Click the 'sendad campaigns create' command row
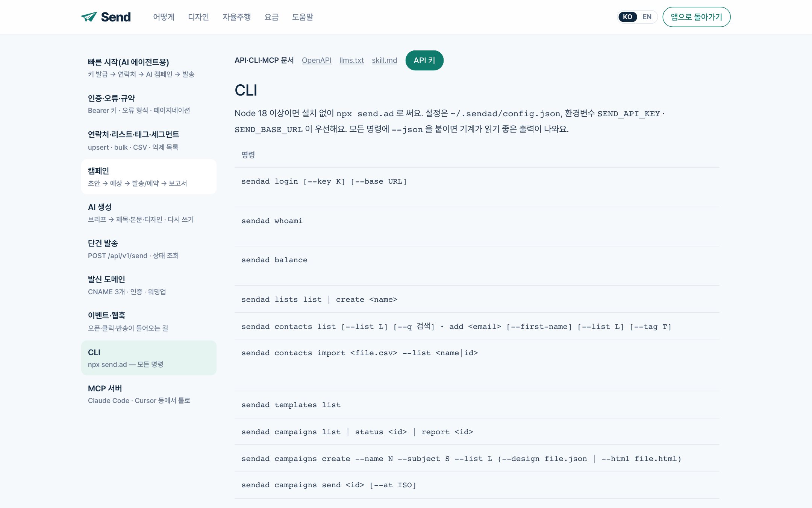812x508 pixels. (x=477, y=458)
